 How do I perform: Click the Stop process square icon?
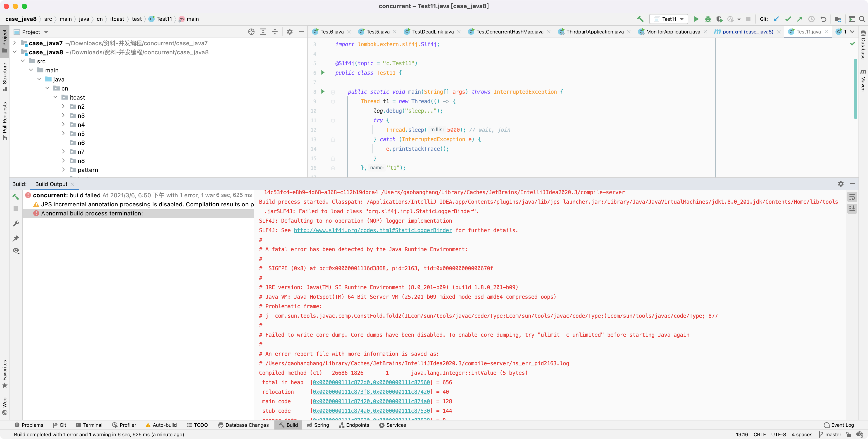748,19
